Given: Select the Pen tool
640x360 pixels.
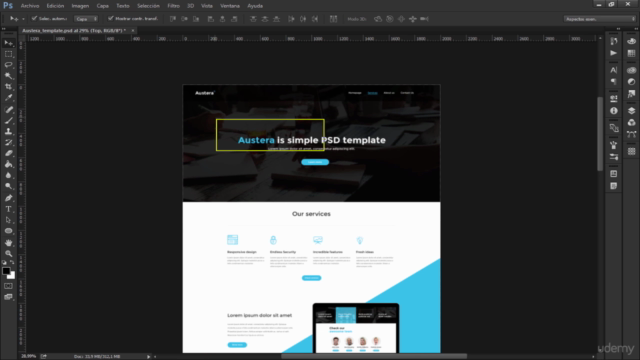Looking at the screenshot, I should click(x=9, y=198).
